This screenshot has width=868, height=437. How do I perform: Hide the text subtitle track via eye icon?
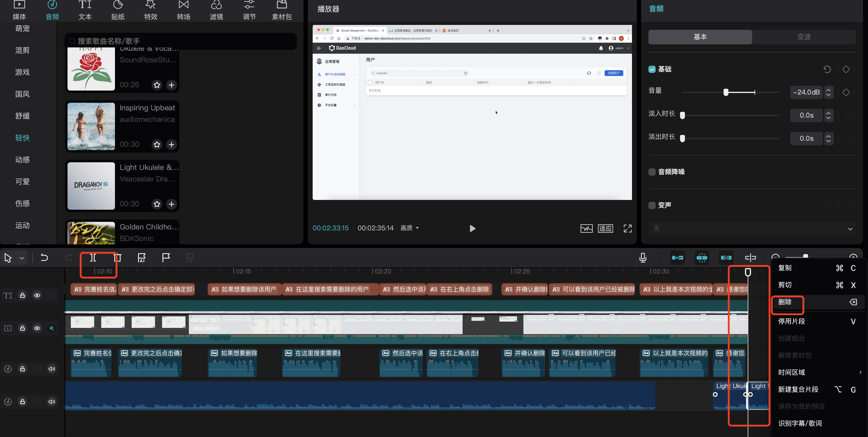tap(37, 295)
